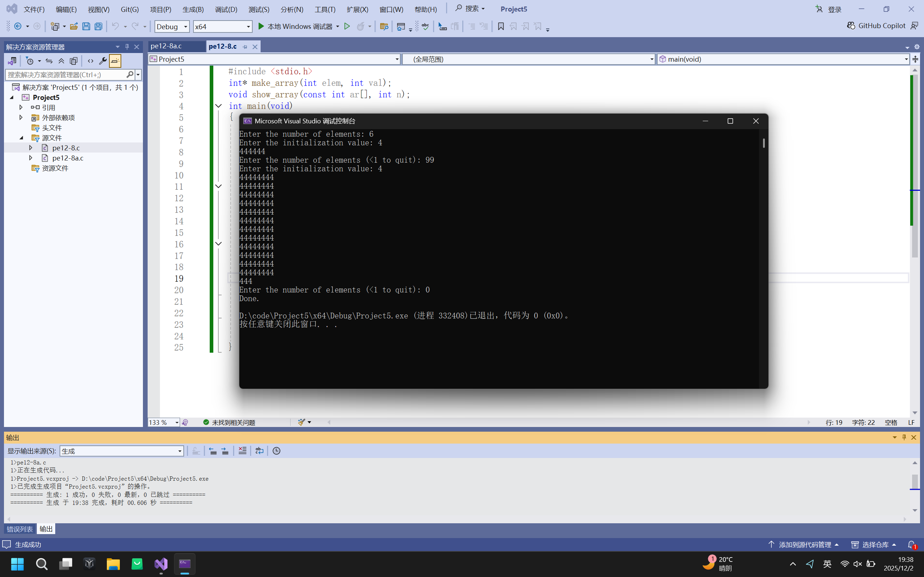
Task: Toggle preview selected items in Solution Explorer
Action: [115, 61]
